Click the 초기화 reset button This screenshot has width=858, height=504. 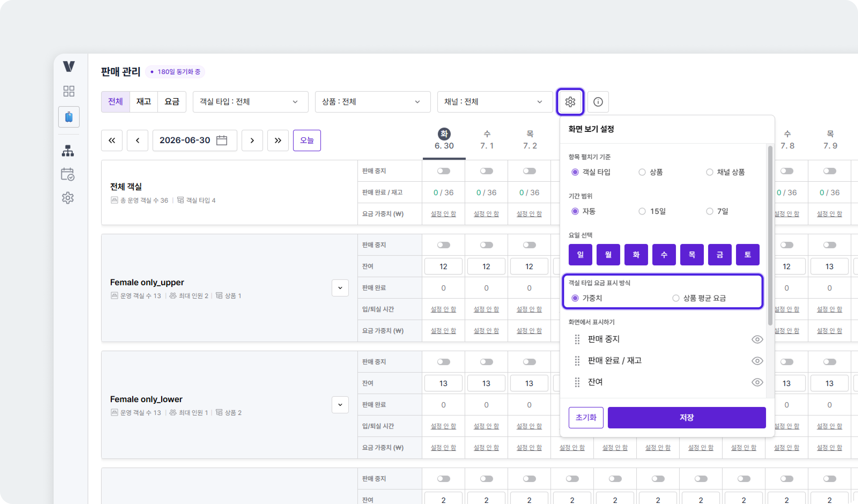point(586,417)
